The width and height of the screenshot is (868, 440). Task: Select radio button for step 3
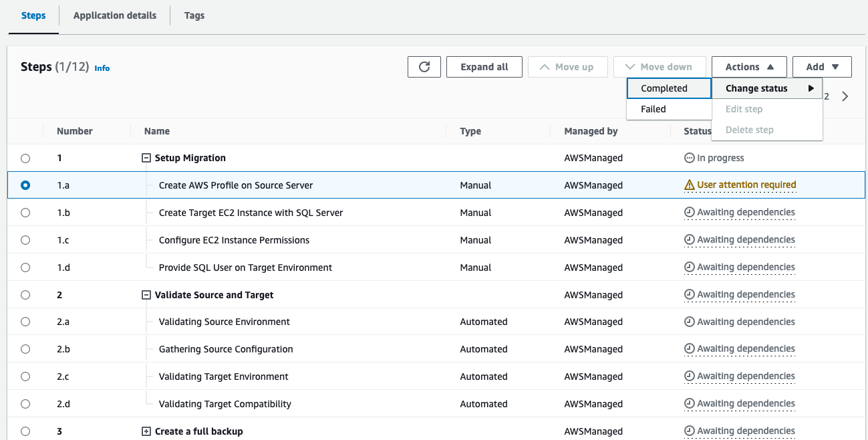pos(25,431)
